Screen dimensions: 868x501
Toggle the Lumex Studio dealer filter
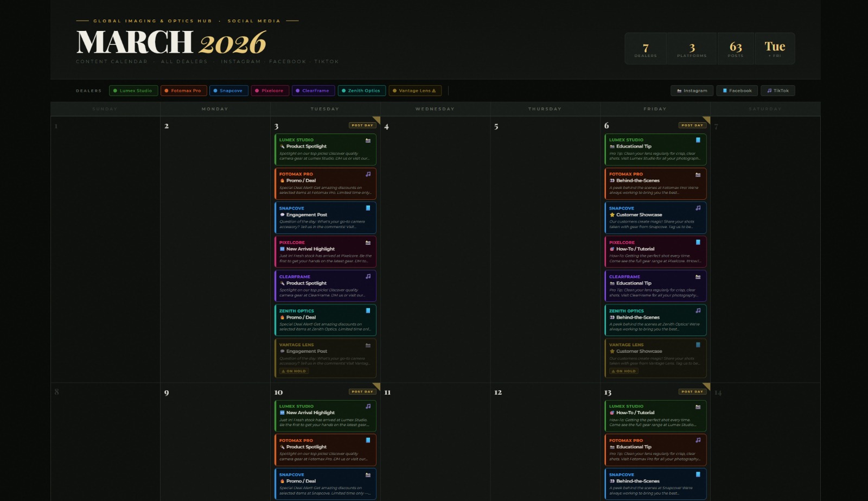point(133,91)
